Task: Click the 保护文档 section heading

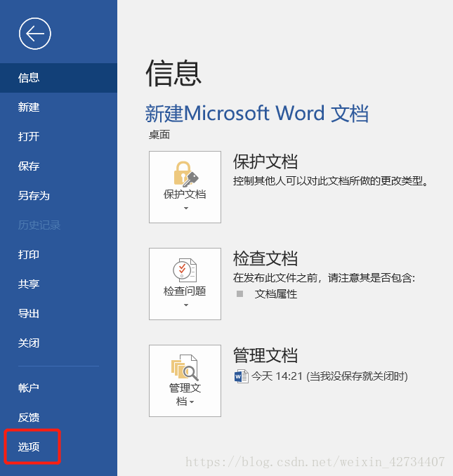Action: (x=265, y=161)
